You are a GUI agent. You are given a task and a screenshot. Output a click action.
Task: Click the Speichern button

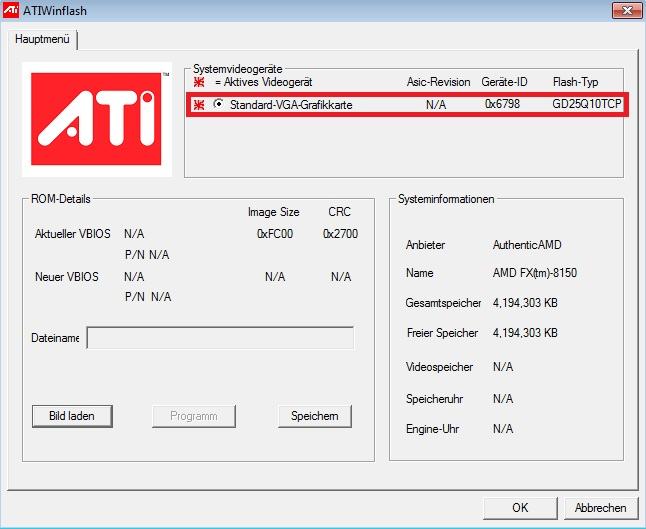point(315,416)
